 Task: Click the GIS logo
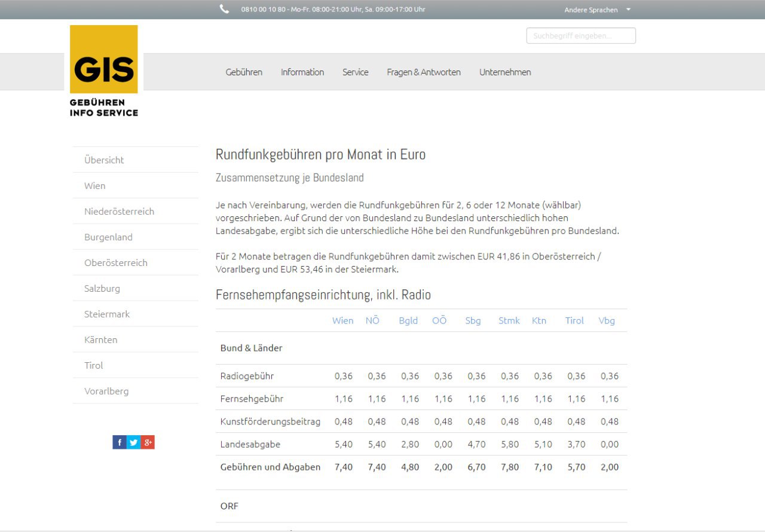pos(104,71)
